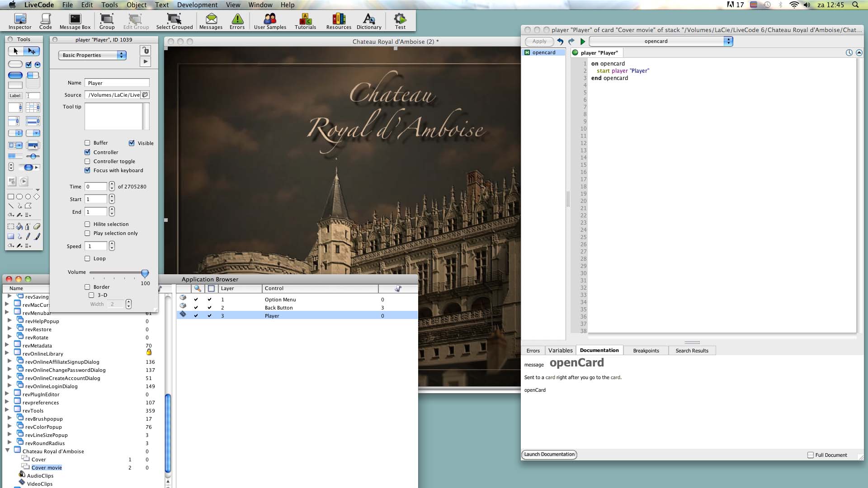The width and height of the screenshot is (868, 488).
Task: Toggle the Full Document checkbox
Action: point(811,455)
